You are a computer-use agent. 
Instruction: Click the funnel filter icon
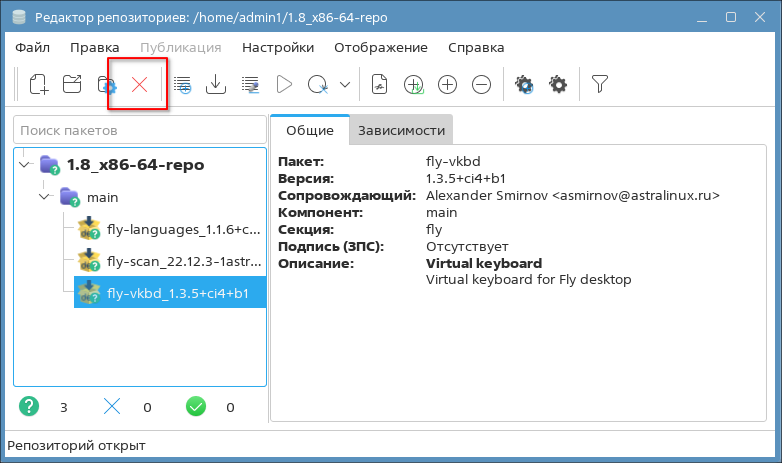599,85
